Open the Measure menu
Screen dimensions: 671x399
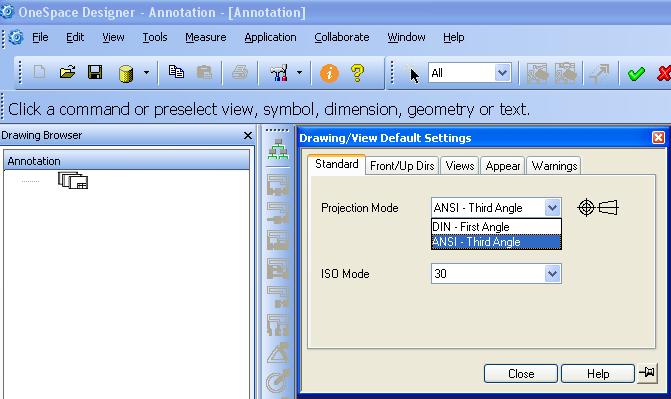pyautogui.click(x=206, y=38)
